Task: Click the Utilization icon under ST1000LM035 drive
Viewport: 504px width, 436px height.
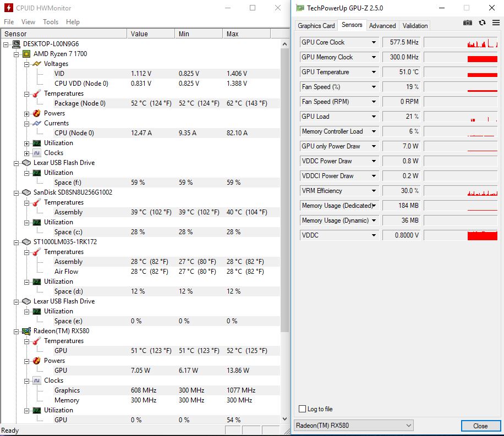Action: coord(37,282)
